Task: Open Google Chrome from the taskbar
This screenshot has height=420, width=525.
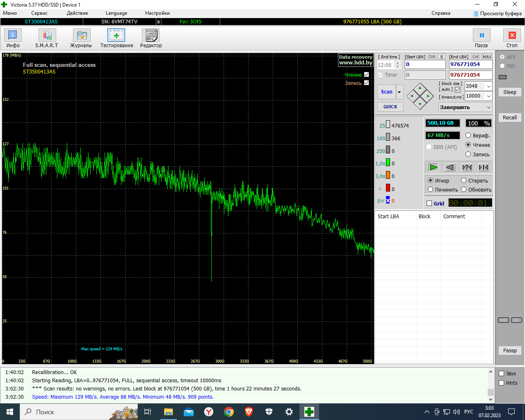Action: coord(229,412)
